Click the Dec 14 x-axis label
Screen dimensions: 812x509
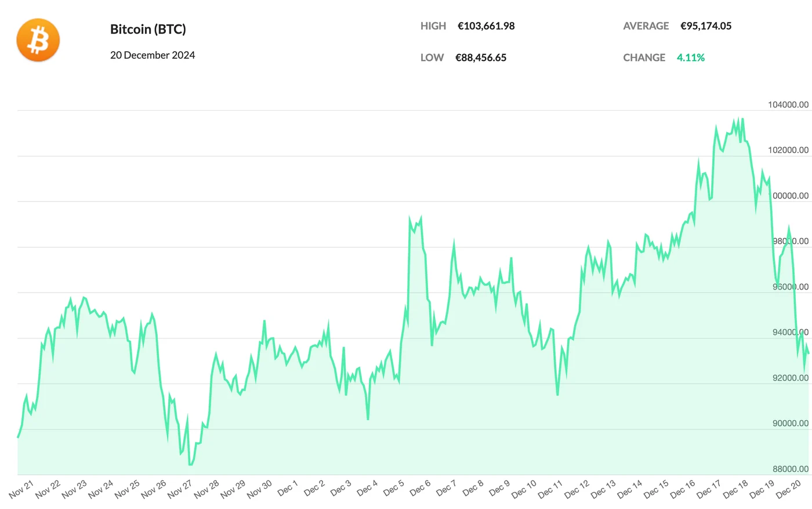pos(630,489)
